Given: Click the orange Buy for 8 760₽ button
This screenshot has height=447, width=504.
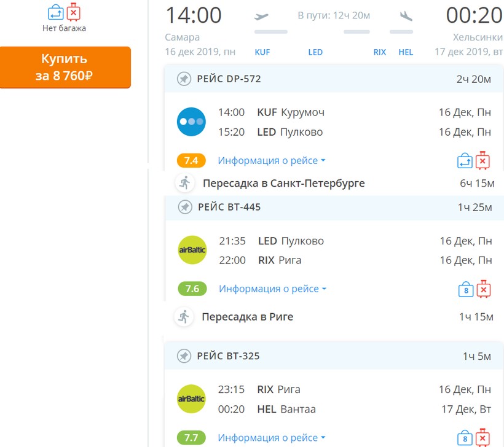Looking at the screenshot, I should pos(65,68).
